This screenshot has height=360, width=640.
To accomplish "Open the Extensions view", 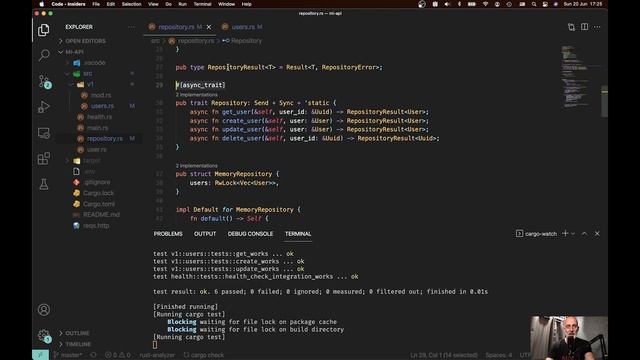I will (x=44, y=158).
